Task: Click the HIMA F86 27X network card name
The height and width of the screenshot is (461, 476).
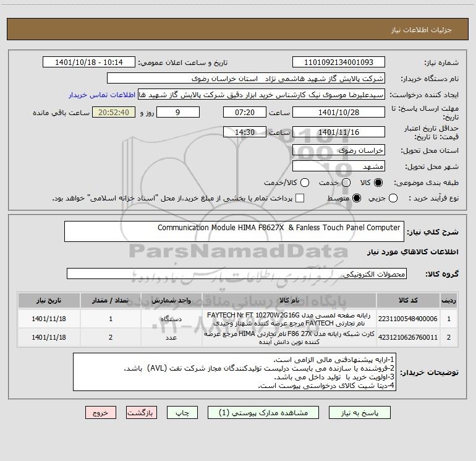Action: tap(289, 338)
